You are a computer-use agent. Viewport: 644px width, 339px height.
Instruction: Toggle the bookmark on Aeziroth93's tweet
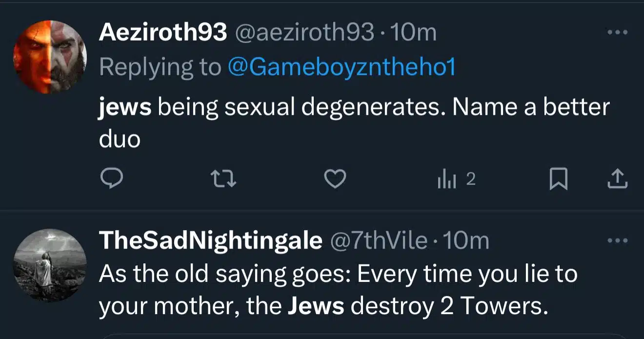coord(558,179)
